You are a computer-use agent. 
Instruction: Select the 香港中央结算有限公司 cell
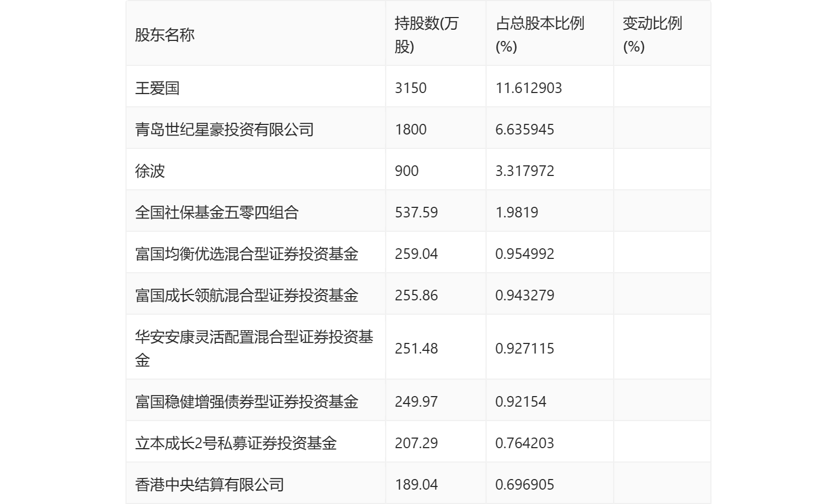210,484
